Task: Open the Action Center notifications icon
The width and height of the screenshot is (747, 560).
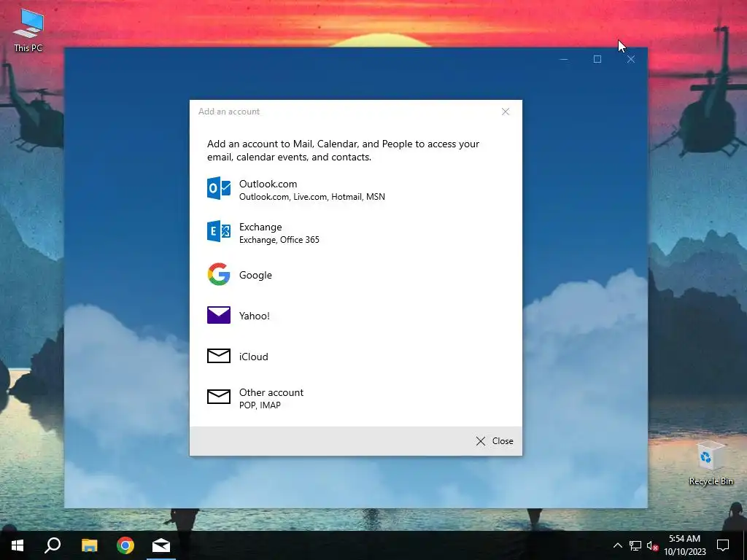Action: pos(723,545)
